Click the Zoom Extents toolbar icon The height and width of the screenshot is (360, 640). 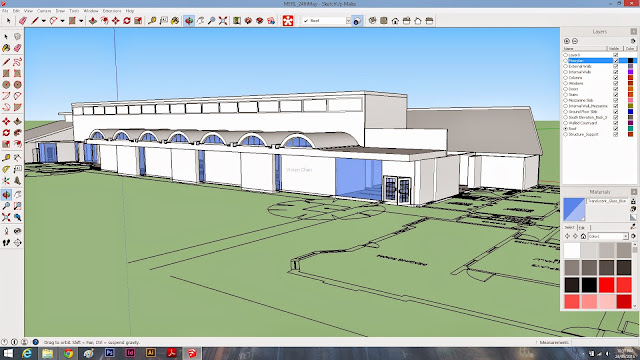(223, 20)
